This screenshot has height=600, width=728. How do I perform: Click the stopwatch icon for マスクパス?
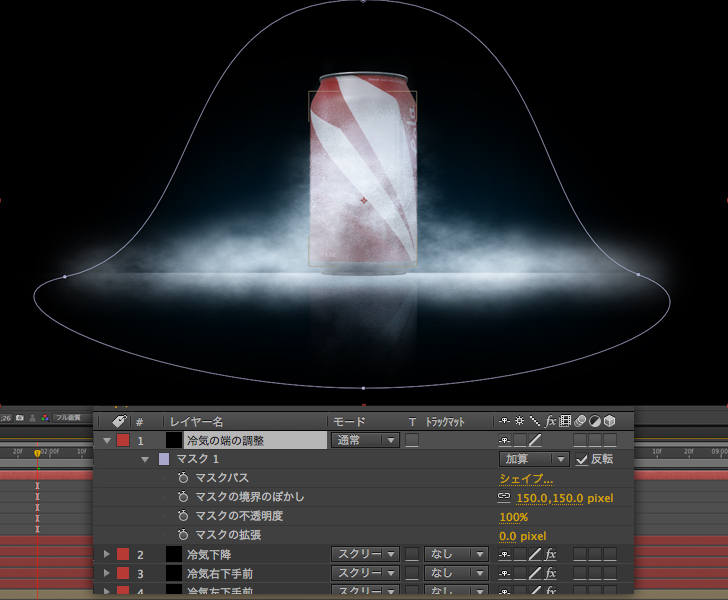(183, 479)
